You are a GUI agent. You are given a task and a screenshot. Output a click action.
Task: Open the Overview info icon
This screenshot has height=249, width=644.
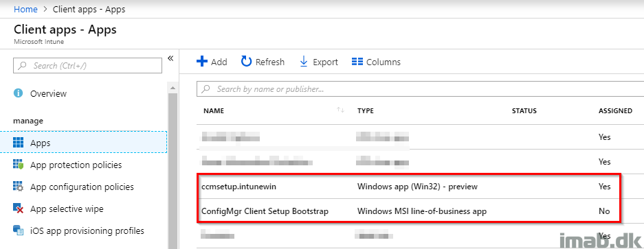[x=18, y=93]
